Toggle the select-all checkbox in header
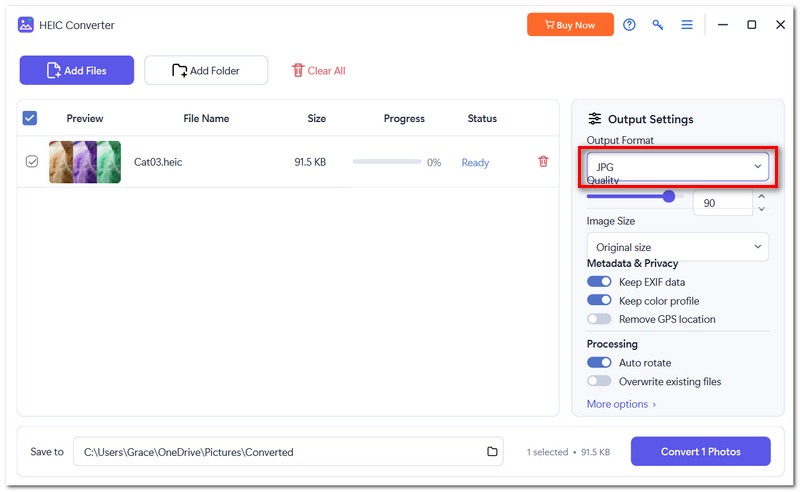800x492 pixels. click(x=30, y=118)
